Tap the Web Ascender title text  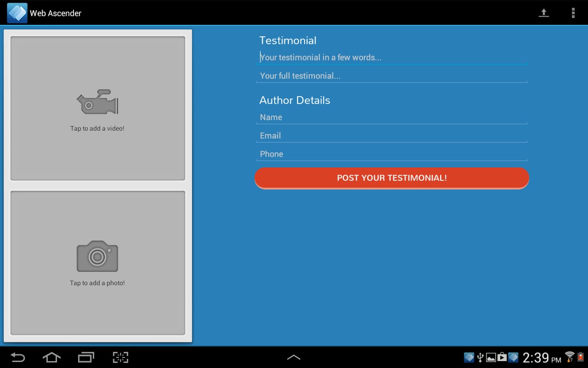coord(56,13)
